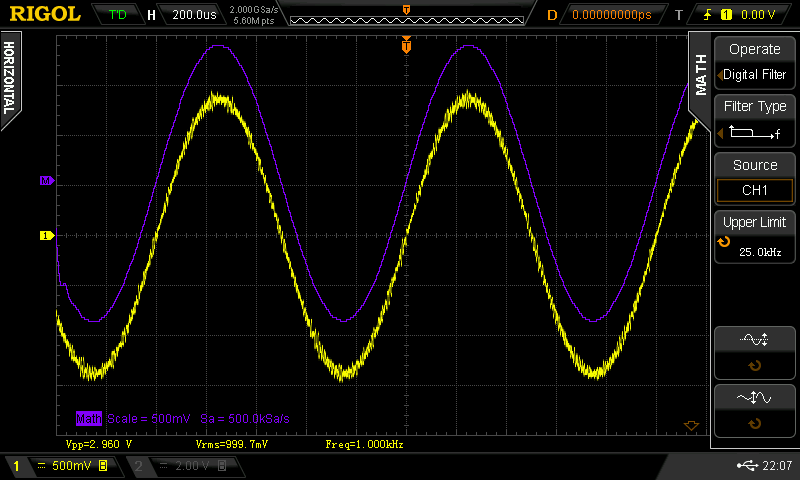
Task: Collapse the MATH menu tab
Action: point(700,74)
